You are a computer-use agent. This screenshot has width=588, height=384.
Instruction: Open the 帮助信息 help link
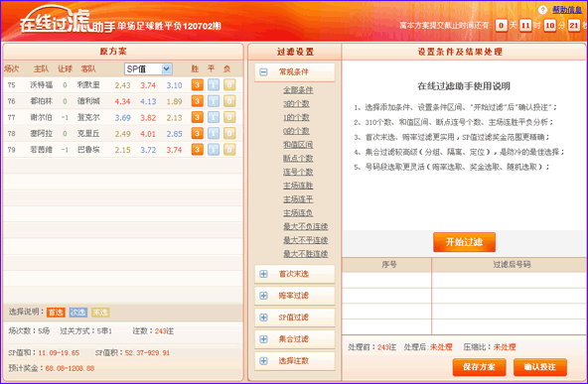pos(567,10)
